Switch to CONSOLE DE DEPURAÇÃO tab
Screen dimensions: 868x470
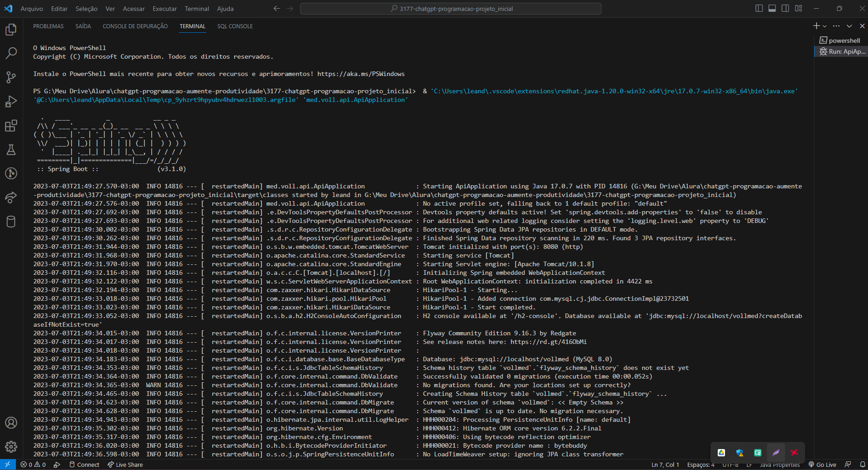click(135, 26)
